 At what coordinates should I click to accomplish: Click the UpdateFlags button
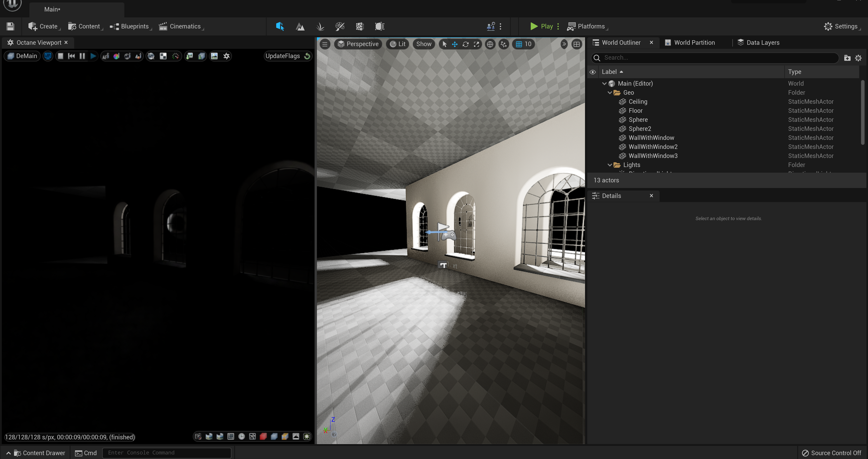[288, 56]
